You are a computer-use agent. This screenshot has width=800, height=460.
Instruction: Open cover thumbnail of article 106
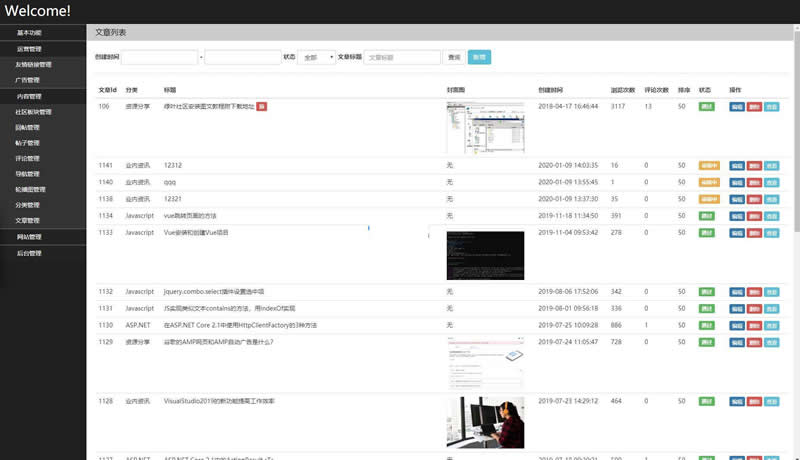(x=485, y=128)
